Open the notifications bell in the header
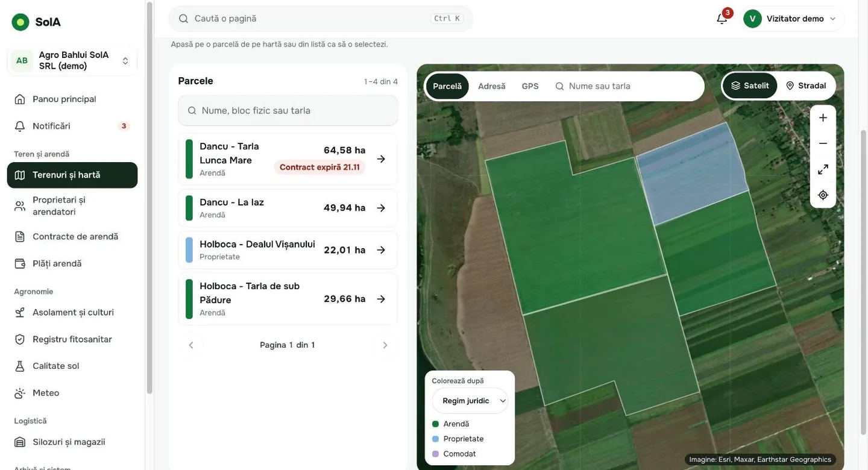This screenshot has width=868, height=470. [722, 19]
